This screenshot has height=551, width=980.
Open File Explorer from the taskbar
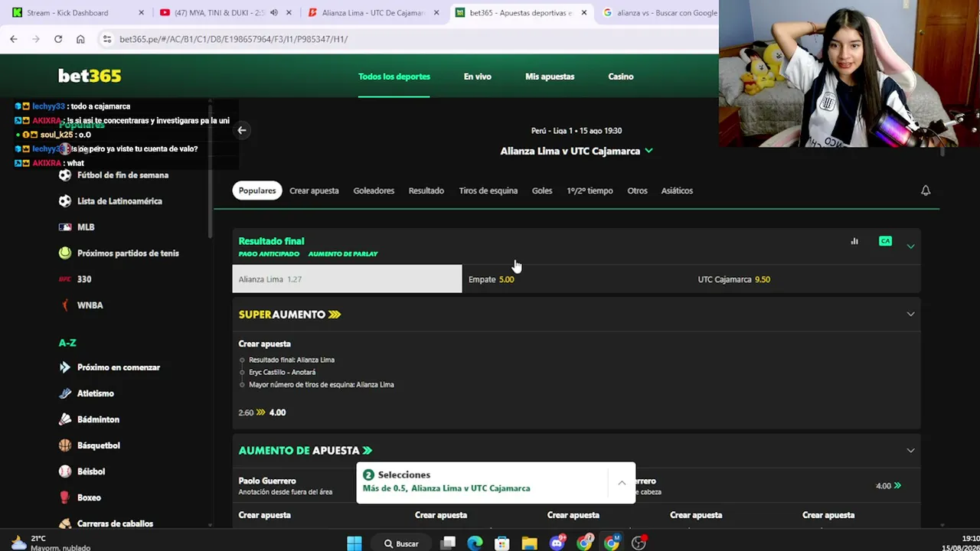(x=530, y=543)
